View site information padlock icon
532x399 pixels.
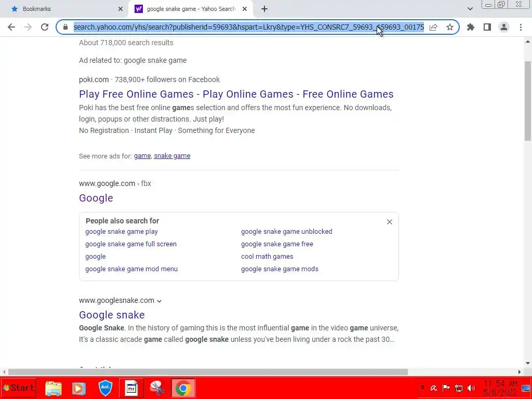[x=65, y=27]
